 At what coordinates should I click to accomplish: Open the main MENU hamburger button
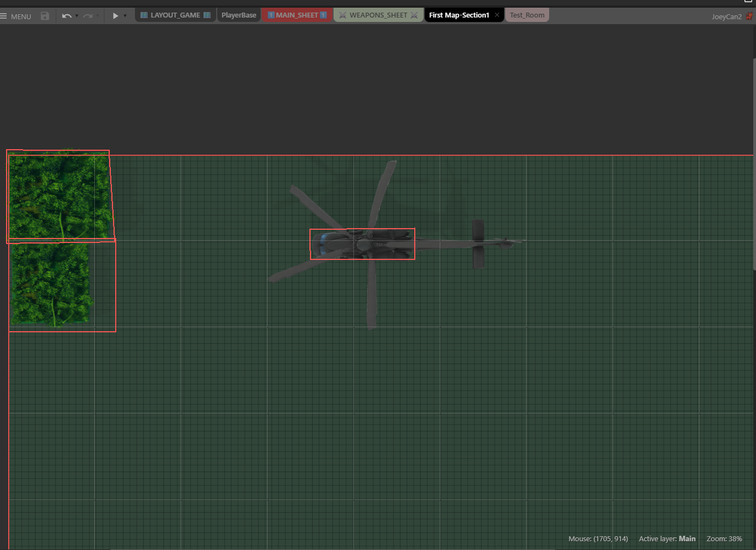coord(15,16)
